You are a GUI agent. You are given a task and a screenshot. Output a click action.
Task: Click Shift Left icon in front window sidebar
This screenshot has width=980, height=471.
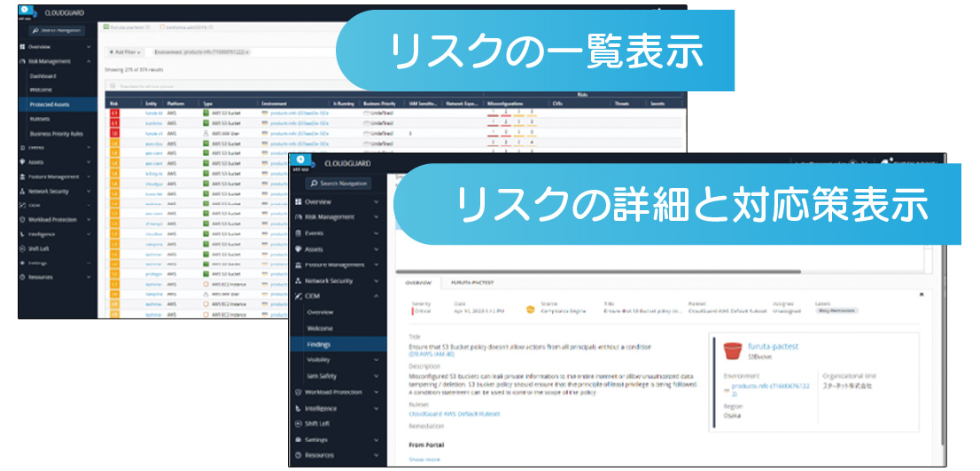(x=299, y=423)
